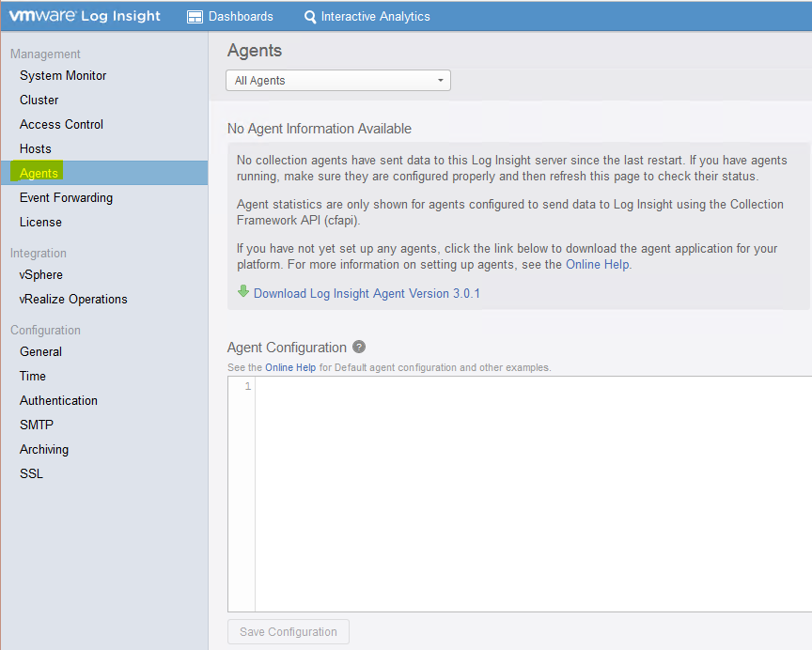Select Hosts in the sidebar

(35, 148)
